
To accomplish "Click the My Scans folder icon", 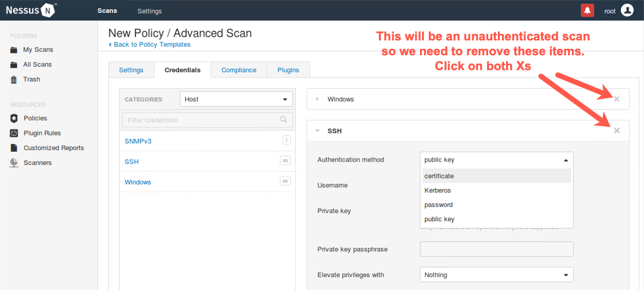I will [14, 50].
